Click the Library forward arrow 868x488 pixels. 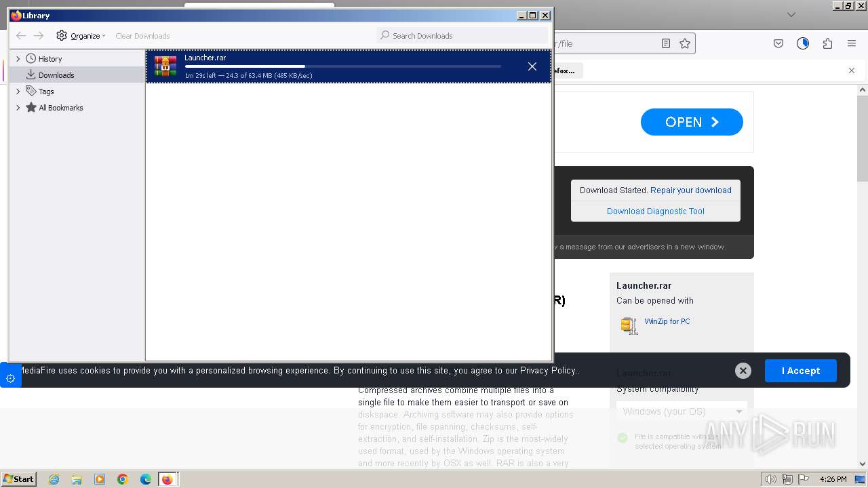39,35
